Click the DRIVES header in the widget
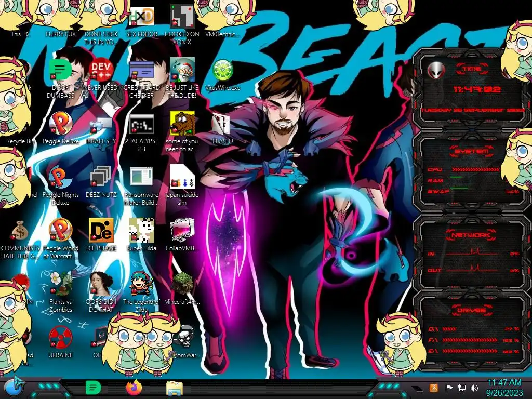 [471, 310]
